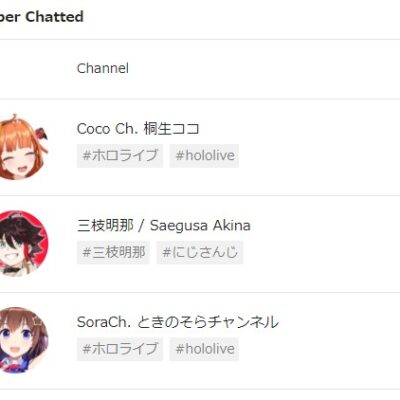
Task: Open Saegusa Akina's red-background avatar
Action: coord(24,244)
